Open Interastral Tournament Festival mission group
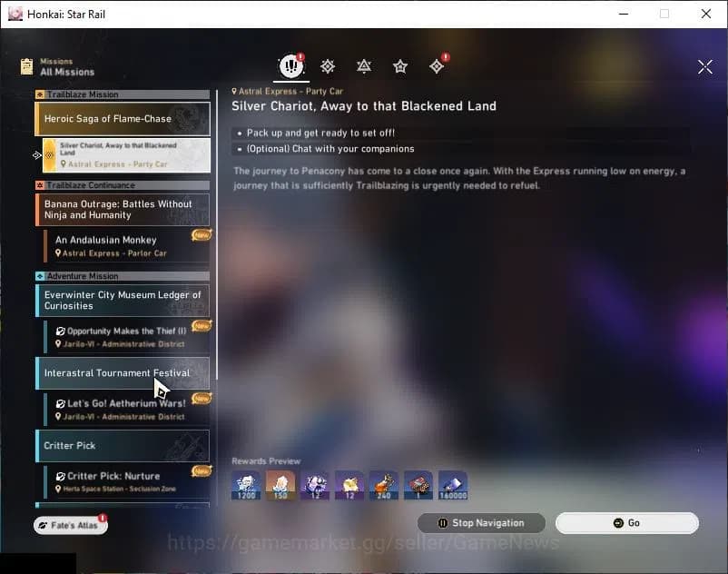728x574 pixels. (123, 373)
